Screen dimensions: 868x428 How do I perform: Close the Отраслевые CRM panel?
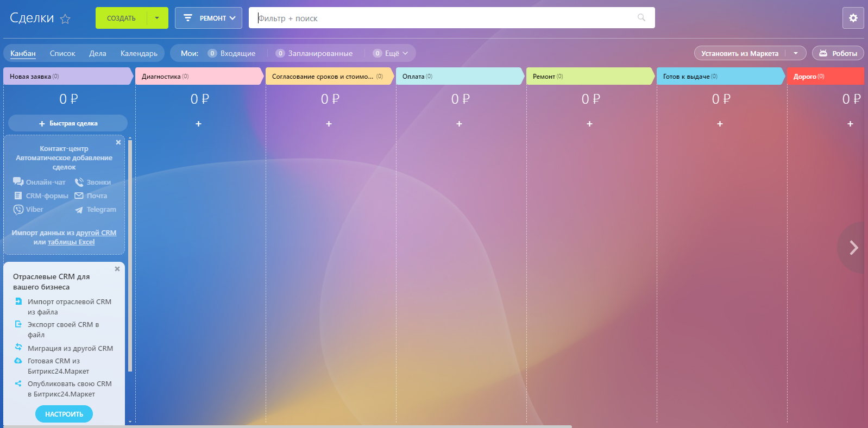pos(117,269)
